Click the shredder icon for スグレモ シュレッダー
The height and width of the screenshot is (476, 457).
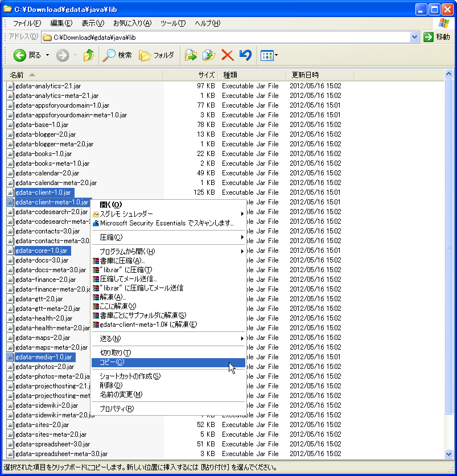tap(96, 214)
